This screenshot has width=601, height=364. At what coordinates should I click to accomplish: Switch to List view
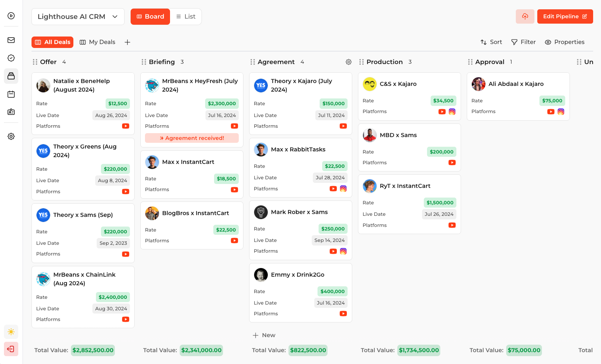(186, 16)
